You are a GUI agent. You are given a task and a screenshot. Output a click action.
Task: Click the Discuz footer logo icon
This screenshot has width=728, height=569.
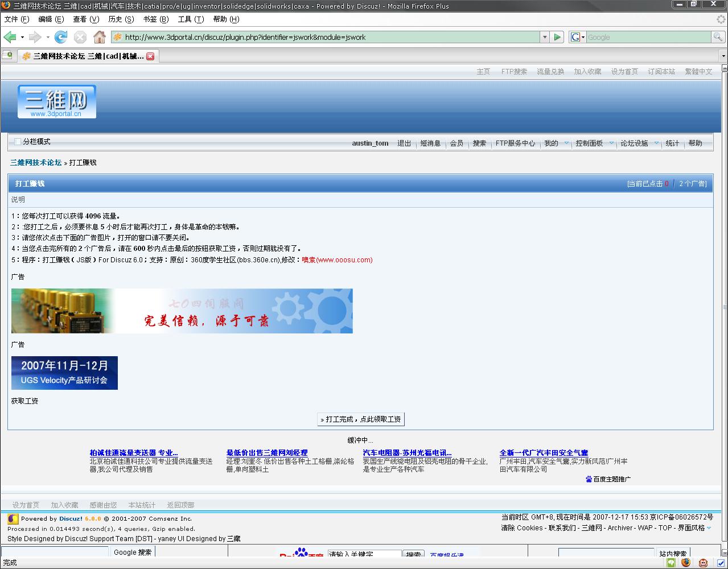[x=13, y=519]
